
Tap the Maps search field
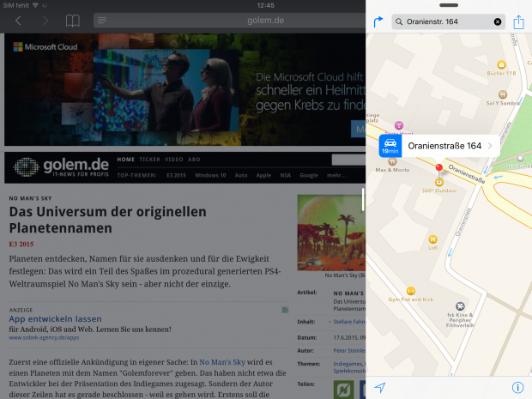448,21
